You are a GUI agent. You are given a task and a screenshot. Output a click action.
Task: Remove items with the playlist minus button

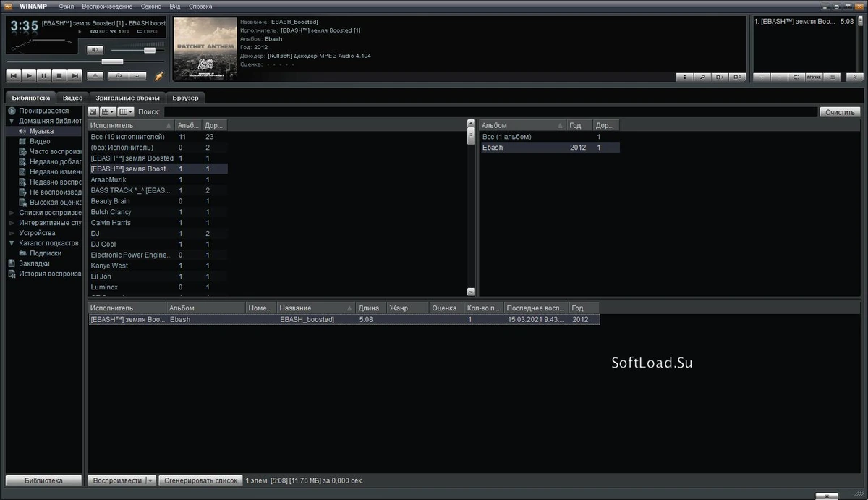click(779, 77)
